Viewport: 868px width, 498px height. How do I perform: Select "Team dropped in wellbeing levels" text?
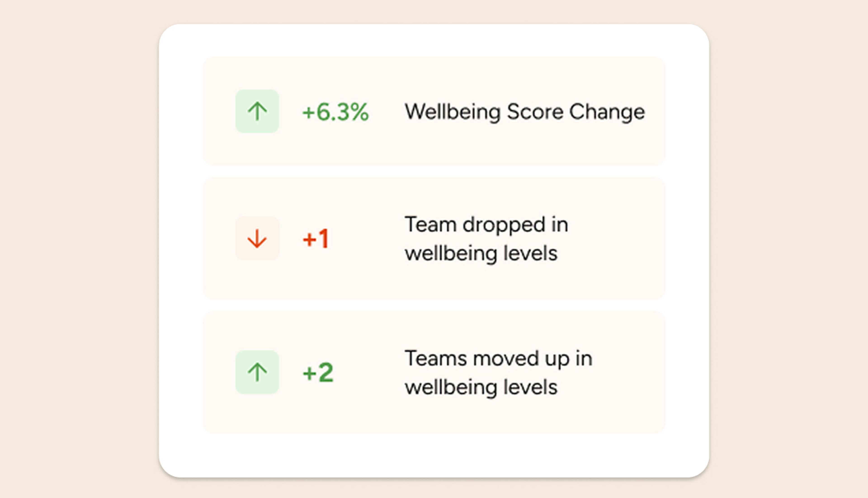[x=486, y=239]
